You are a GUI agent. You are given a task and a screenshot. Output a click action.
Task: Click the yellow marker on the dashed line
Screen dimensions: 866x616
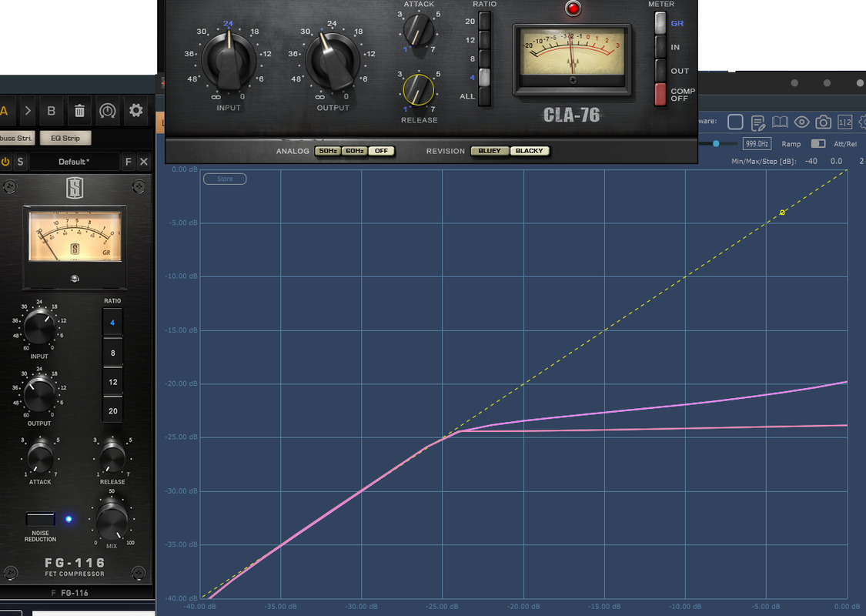coord(782,213)
